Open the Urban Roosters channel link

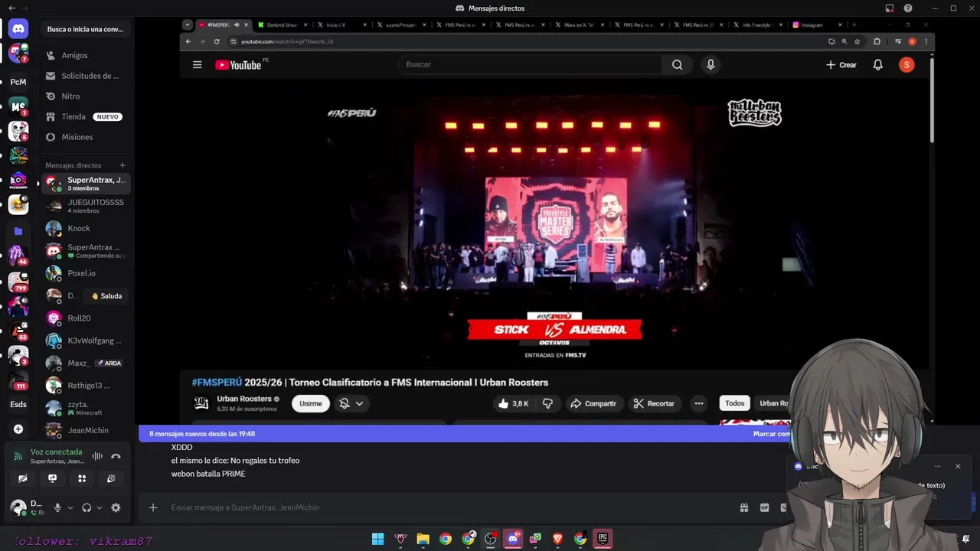pyautogui.click(x=243, y=399)
